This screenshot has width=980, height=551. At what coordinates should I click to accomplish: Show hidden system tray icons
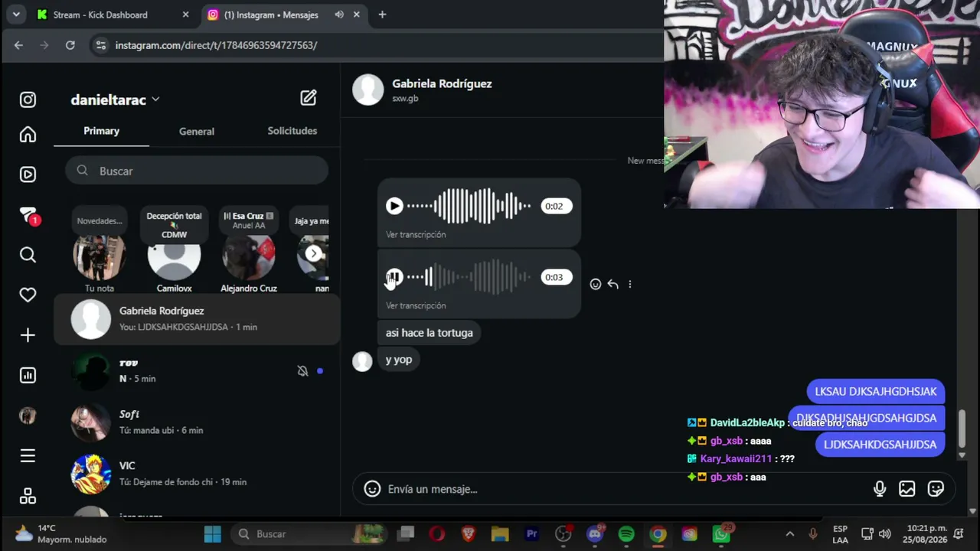click(789, 534)
